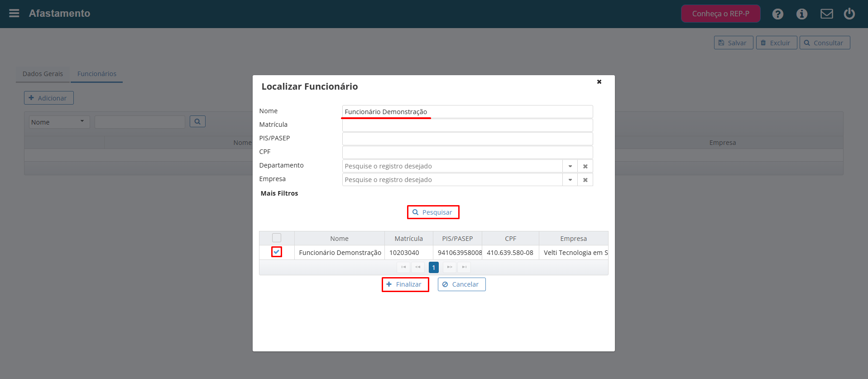Switch to the Dados Gerais tab
868x379 pixels.
coord(43,74)
